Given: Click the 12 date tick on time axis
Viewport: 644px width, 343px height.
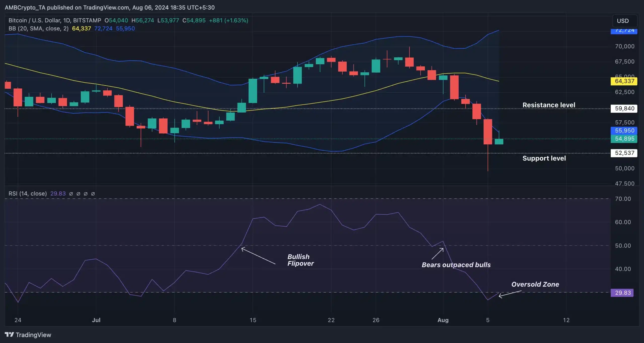Looking at the screenshot, I should 566,320.
